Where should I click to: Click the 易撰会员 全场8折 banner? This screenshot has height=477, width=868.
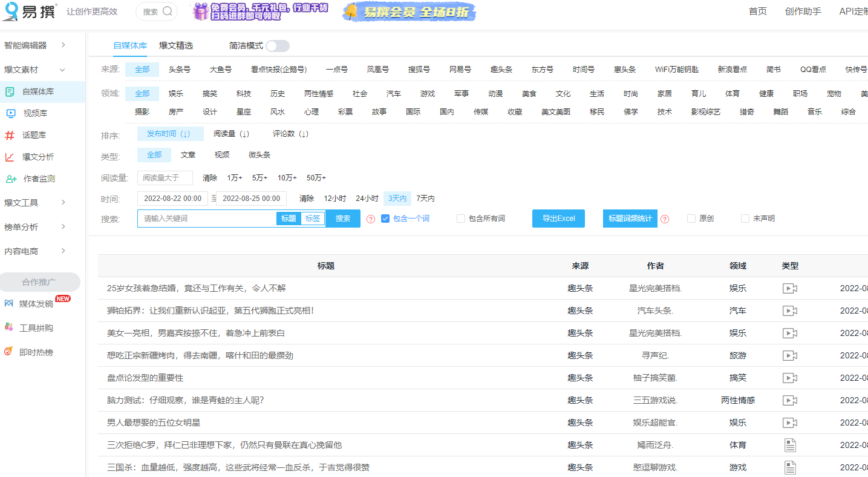410,12
